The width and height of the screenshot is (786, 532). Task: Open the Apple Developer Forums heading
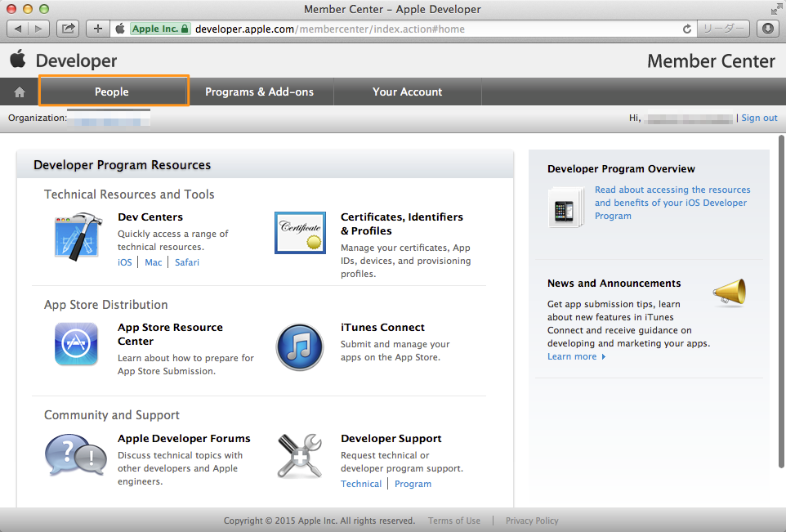click(184, 438)
